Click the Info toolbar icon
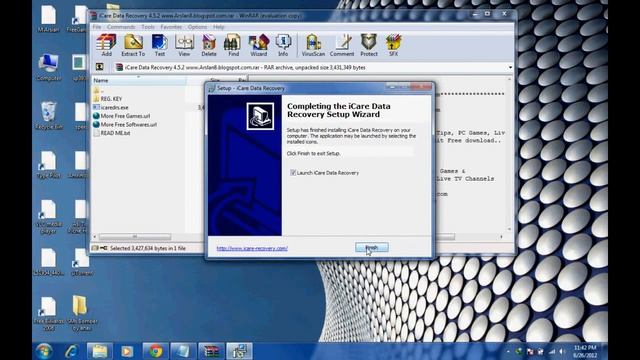 click(283, 45)
